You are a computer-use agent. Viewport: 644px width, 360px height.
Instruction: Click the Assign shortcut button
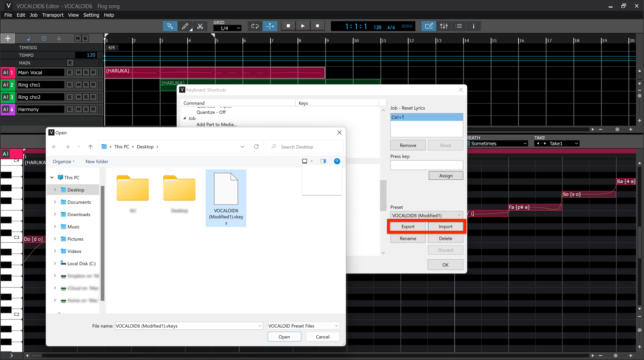[445, 175]
